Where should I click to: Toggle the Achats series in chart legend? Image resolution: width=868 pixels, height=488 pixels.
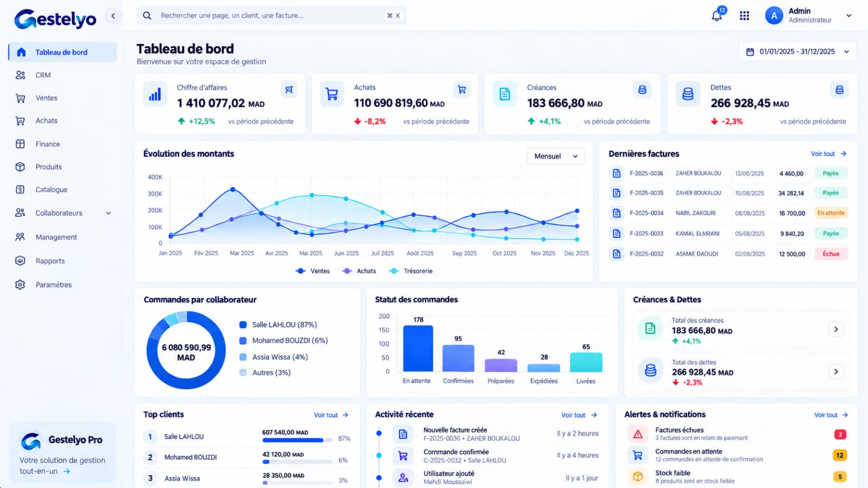(359, 271)
